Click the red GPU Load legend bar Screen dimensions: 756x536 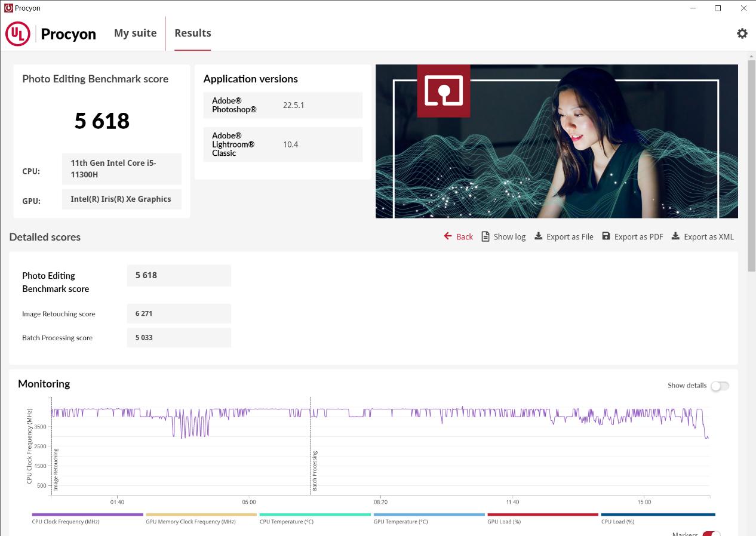[542, 515]
